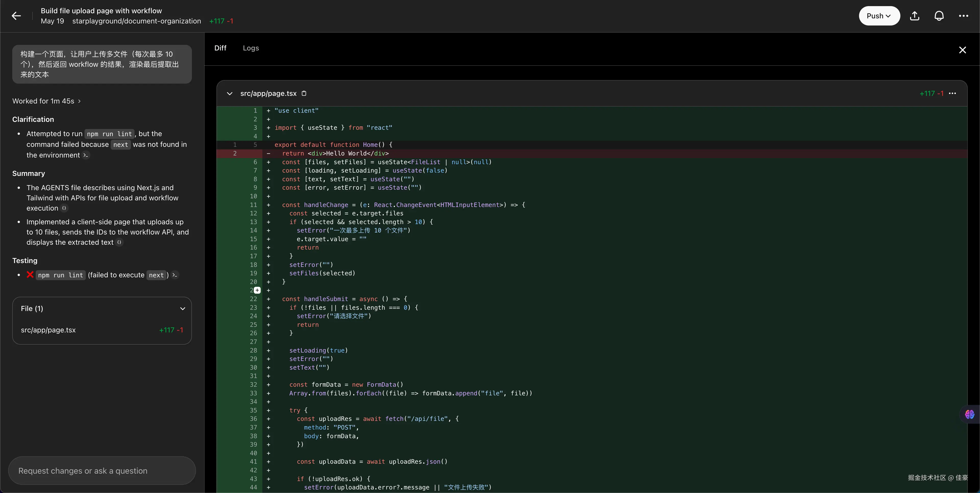Focus the 'Request changes or ask a question' field
The image size is (980, 493).
[x=102, y=471]
